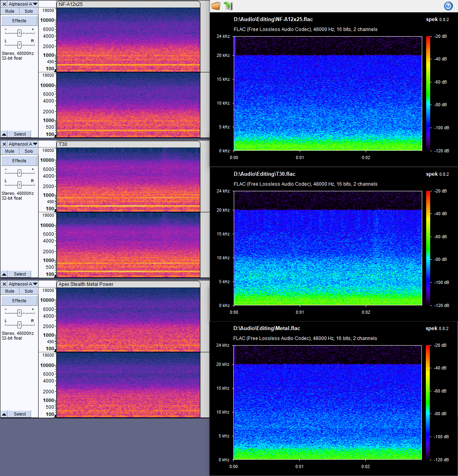This screenshot has height=476, width=458.
Task: Click Apex Stealth Metal Power upper channel spectrogram
Action: coord(128,320)
